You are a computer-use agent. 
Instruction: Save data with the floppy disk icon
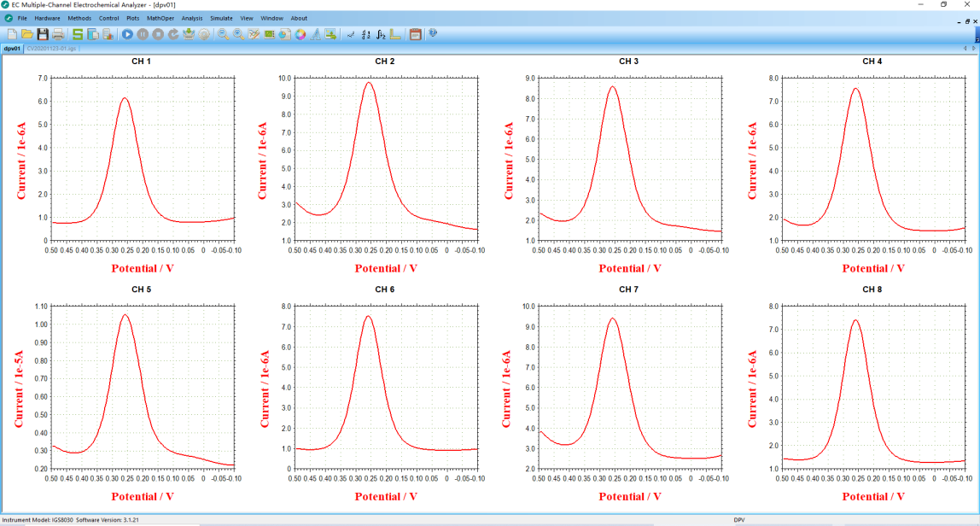point(43,34)
